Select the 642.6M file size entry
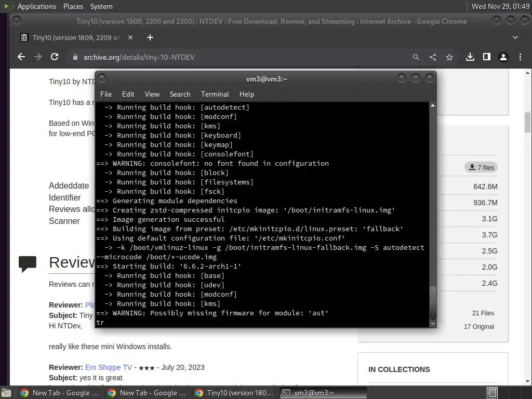This screenshot has height=399, width=532. (485, 187)
